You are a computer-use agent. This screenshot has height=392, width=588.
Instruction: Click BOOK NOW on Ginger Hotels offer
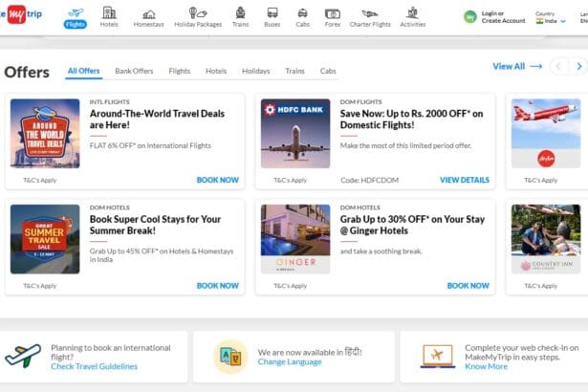click(468, 286)
